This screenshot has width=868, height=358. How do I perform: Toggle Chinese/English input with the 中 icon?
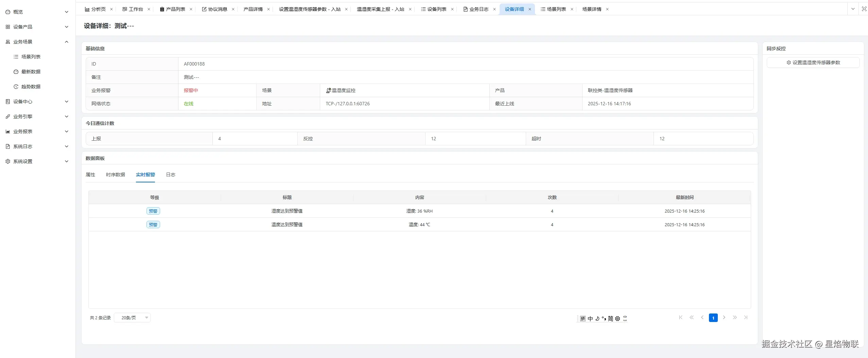590,318
